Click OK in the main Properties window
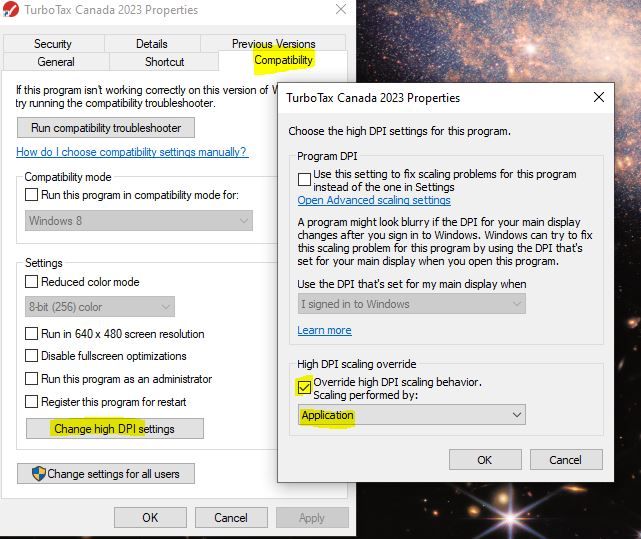Screen dimensions: 641x539 click(x=150, y=518)
